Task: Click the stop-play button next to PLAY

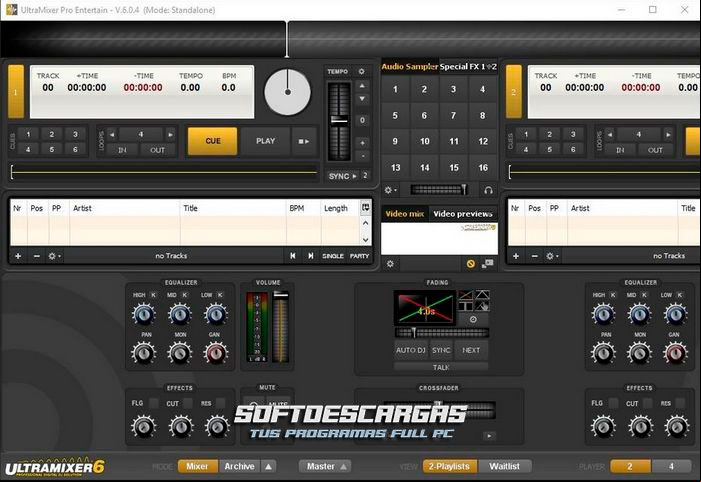Action: point(304,141)
